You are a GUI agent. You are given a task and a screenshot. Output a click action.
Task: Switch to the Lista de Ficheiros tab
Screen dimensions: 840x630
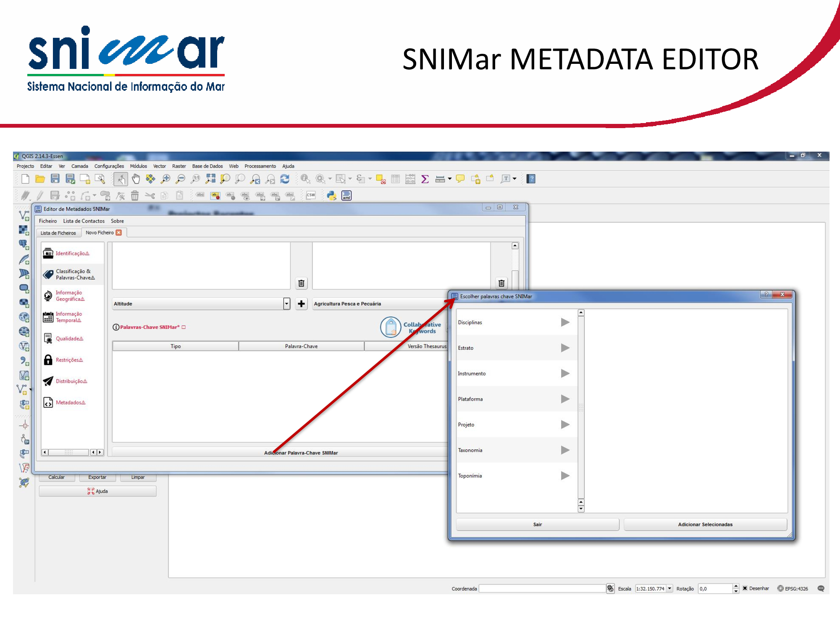coord(58,233)
